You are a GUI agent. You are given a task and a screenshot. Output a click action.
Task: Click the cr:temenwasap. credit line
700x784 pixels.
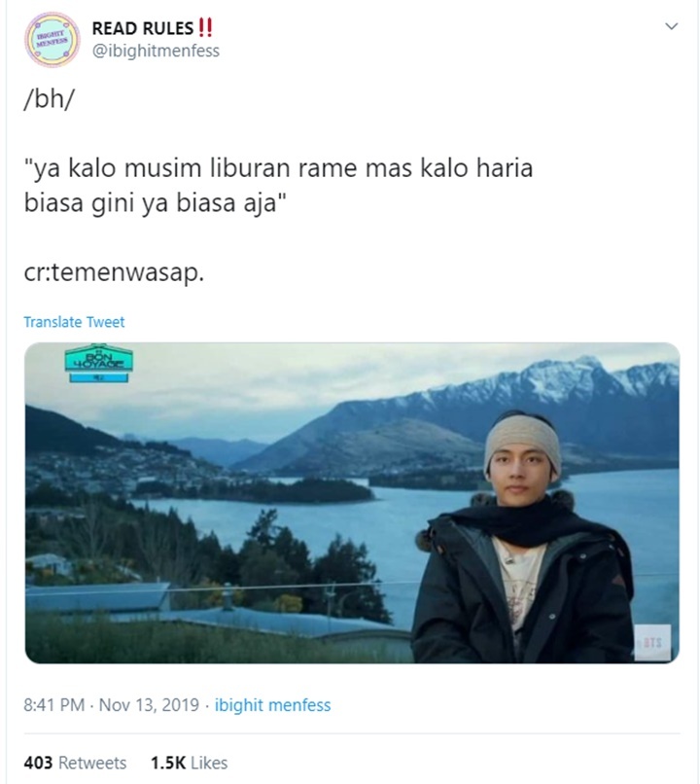coord(114,272)
